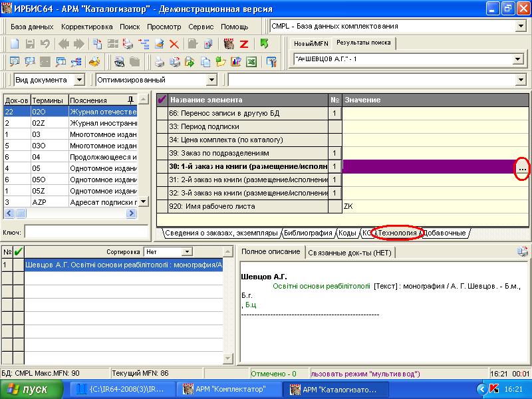Toggle purple checkmark header in element table

(162, 100)
